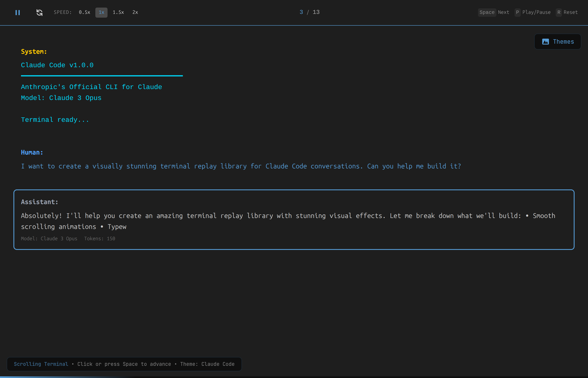
Task: Click the bottom replay progress bar
Action: pyautogui.click(x=294, y=377)
